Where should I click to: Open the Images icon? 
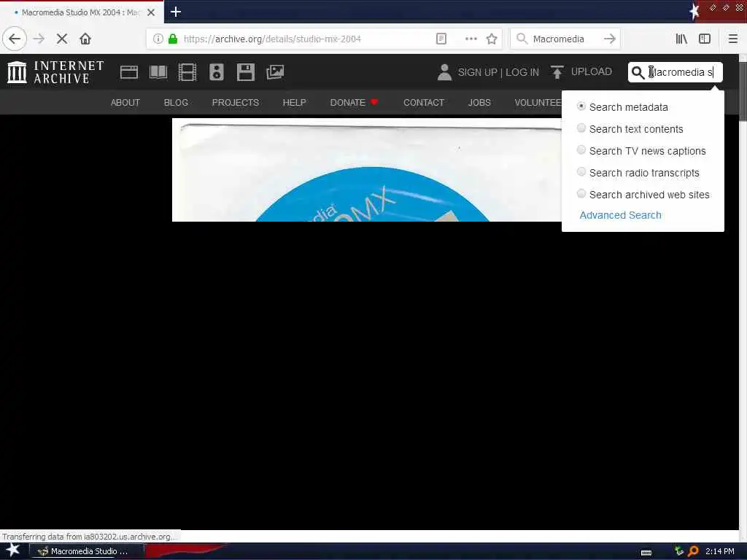(275, 72)
